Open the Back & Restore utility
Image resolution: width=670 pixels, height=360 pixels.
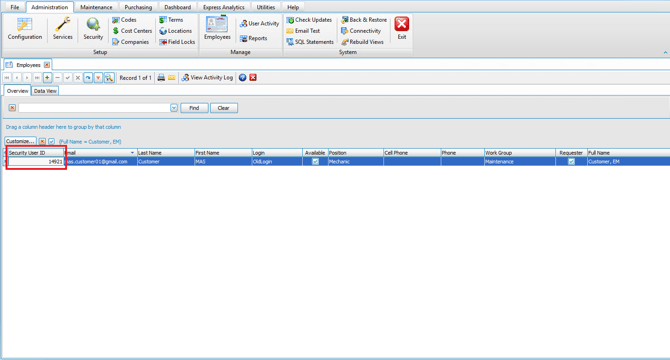click(x=364, y=20)
